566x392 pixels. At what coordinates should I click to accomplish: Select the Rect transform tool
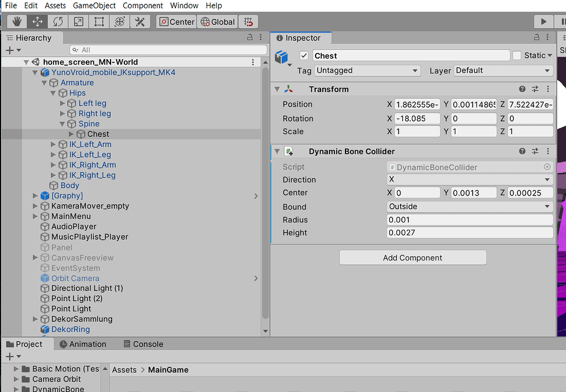[98, 22]
